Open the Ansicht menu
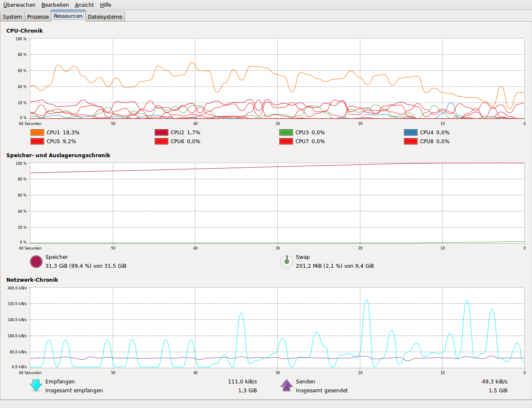The image size is (532, 408). 84,5
